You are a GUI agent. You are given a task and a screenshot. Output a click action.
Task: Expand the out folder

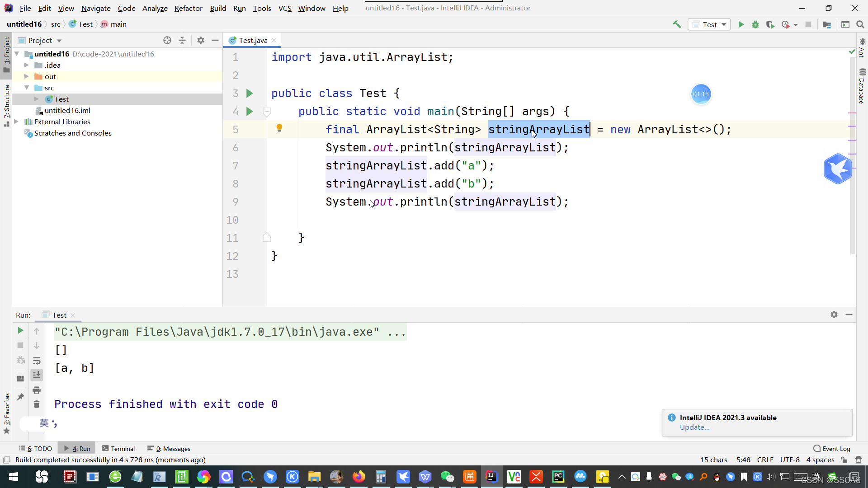pyautogui.click(x=27, y=76)
